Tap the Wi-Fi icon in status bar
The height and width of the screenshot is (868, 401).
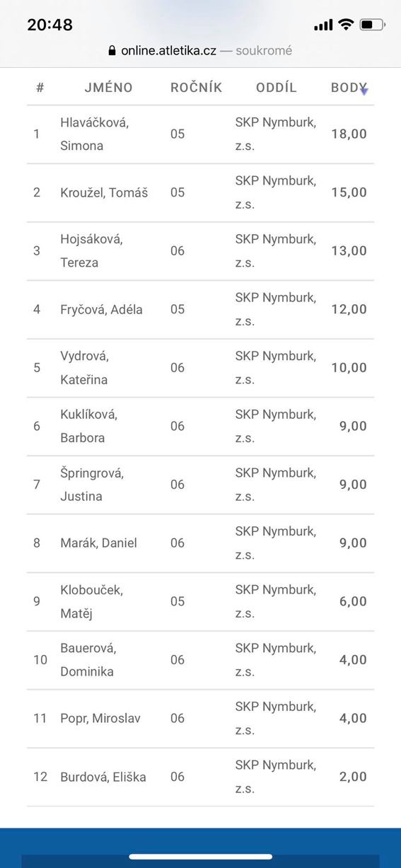click(345, 25)
